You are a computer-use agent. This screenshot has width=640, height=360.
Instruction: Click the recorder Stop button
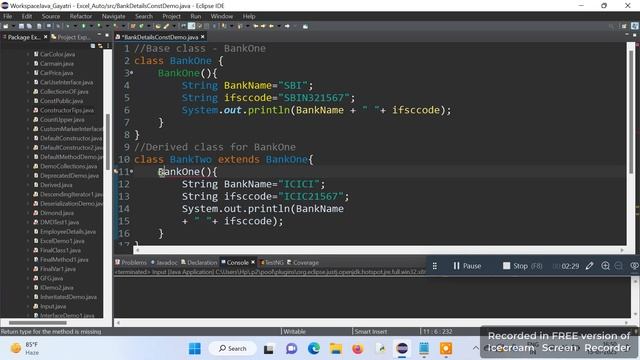point(522,266)
